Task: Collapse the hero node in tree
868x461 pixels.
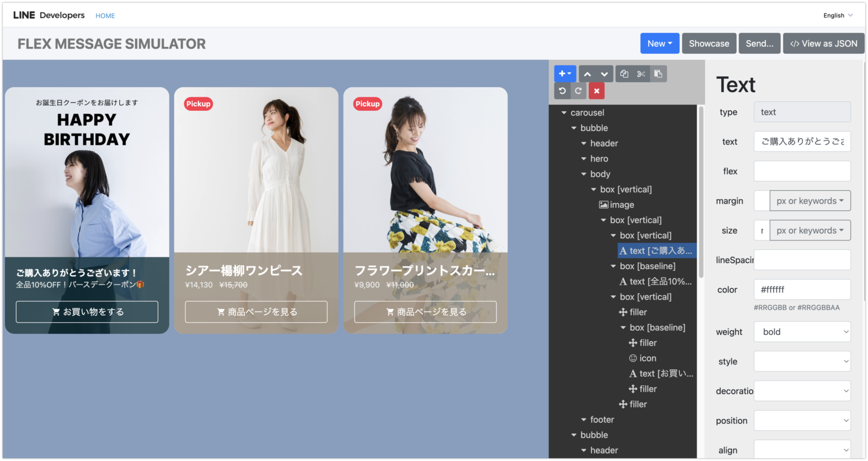Action: tap(584, 159)
